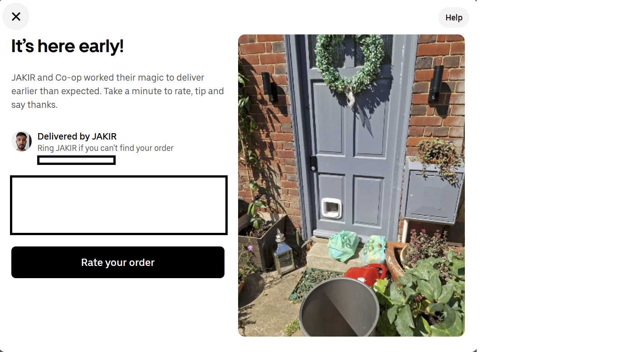Close the delivery confirmation dialog
644x352 pixels.
point(16,17)
